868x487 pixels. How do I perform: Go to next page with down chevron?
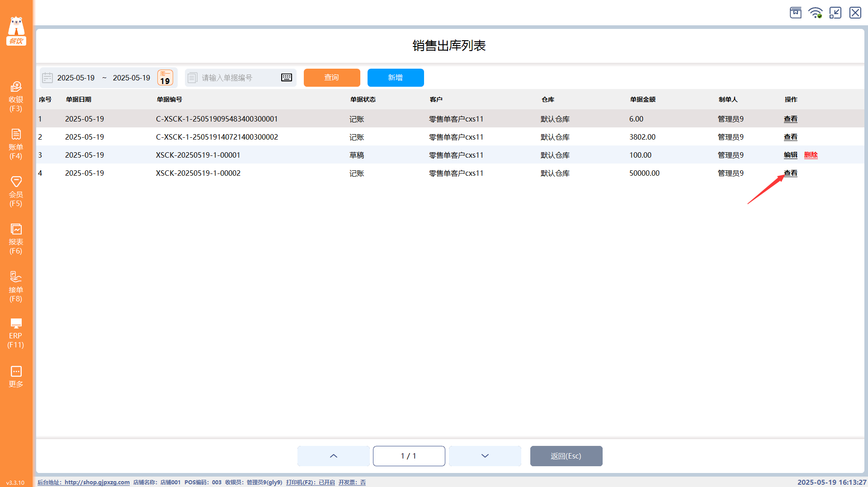coord(485,456)
